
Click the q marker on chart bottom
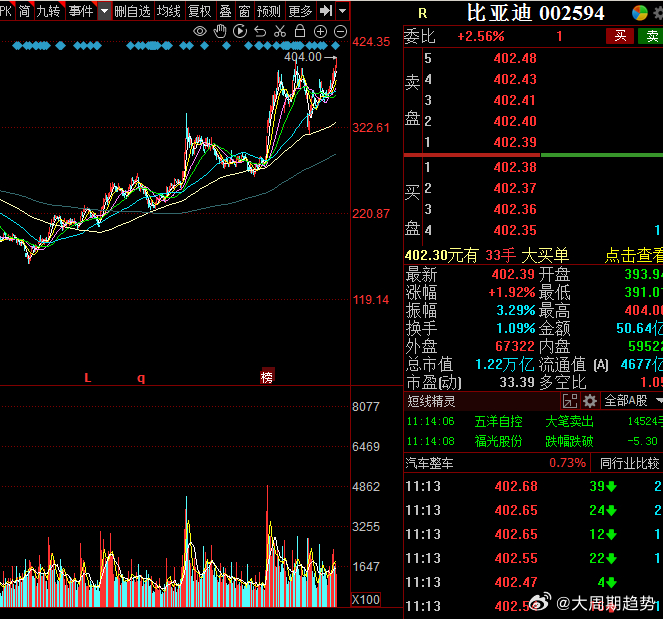141,378
